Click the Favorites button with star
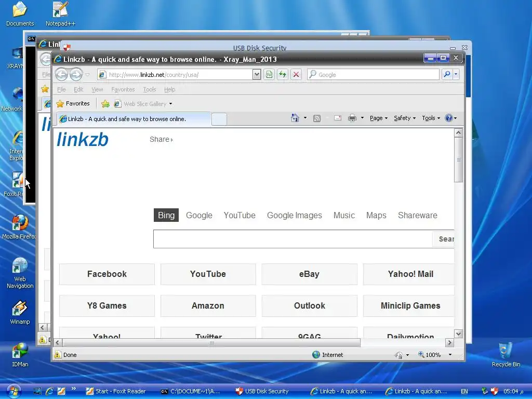 click(73, 104)
